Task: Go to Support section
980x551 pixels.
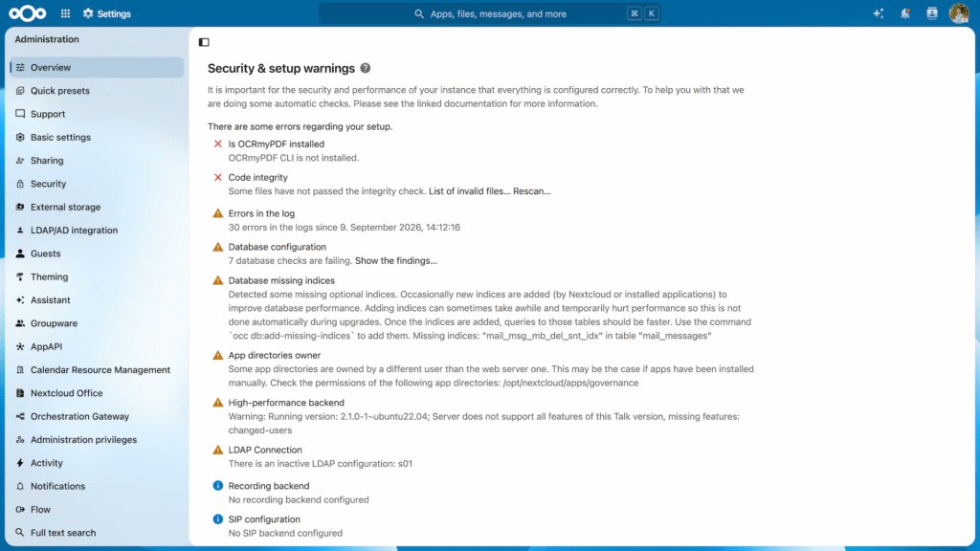Action: pos(97,114)
